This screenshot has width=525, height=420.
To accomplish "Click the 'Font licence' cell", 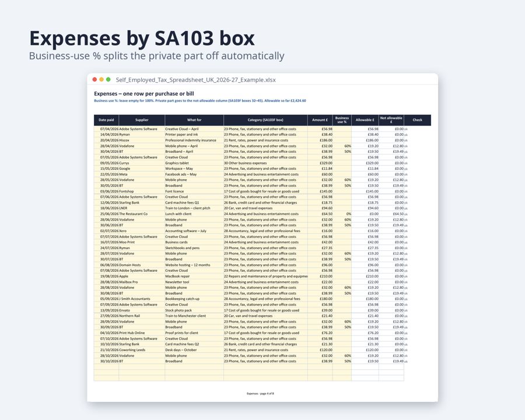I will (x=194, y=191).
